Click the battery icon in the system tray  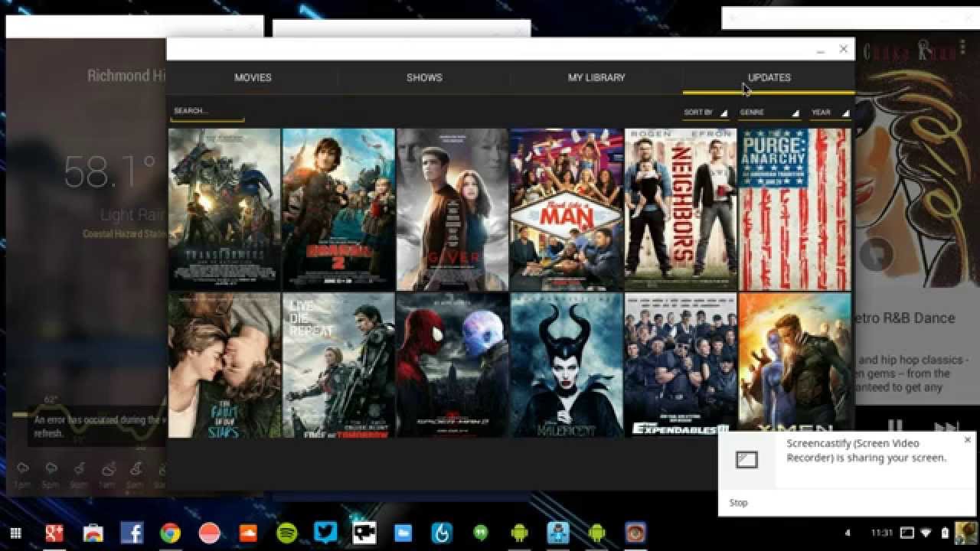point(945,533)
